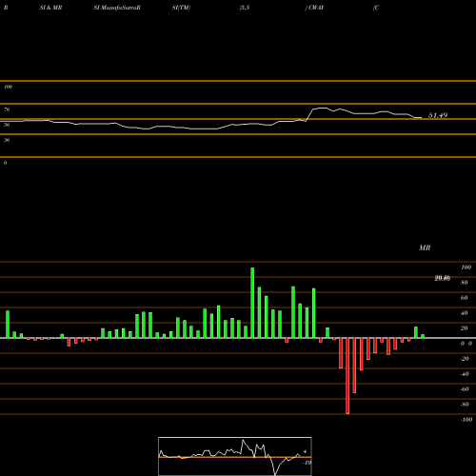Click the RSI axis label 70
This screenshot has height=476, width=476.
click(x=7, y=109)
